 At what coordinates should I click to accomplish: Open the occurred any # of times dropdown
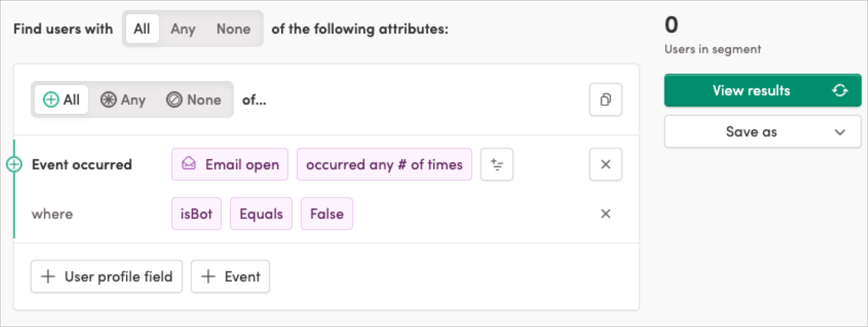[384, 165]
